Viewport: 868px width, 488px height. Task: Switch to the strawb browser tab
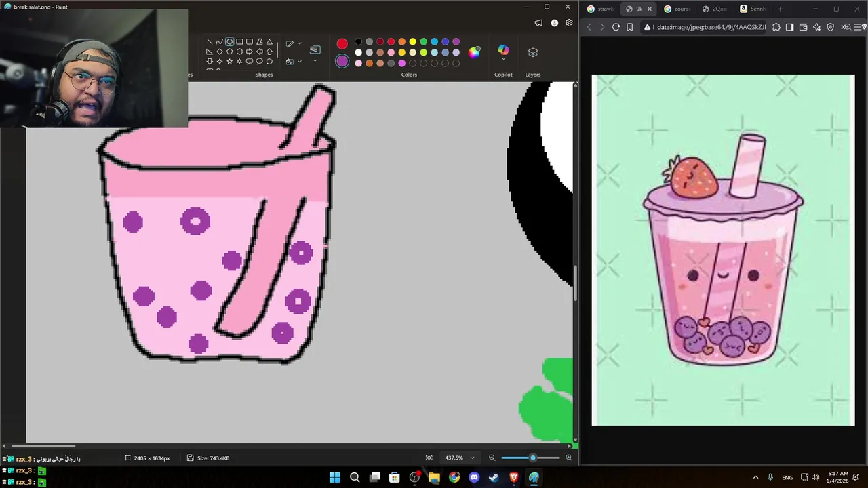(x=600, y=9)
